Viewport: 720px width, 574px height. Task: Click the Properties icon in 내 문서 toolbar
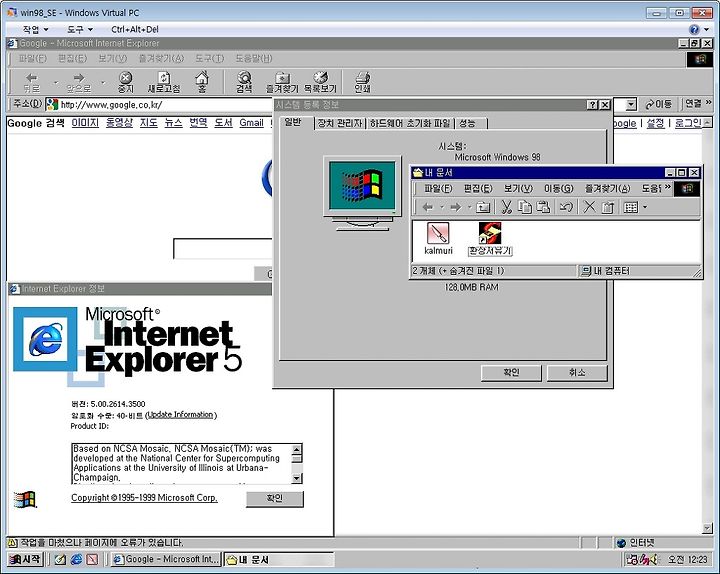(608, 208)
